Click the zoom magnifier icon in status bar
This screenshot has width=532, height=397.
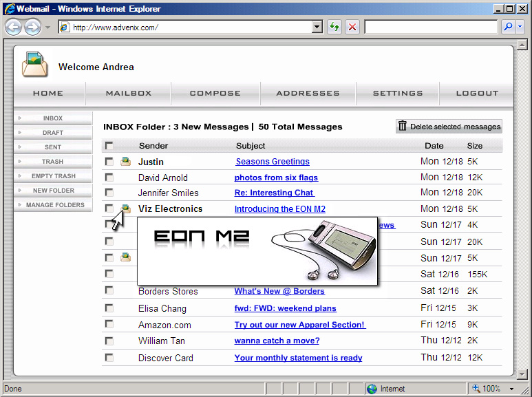click(x=476, y=388)
